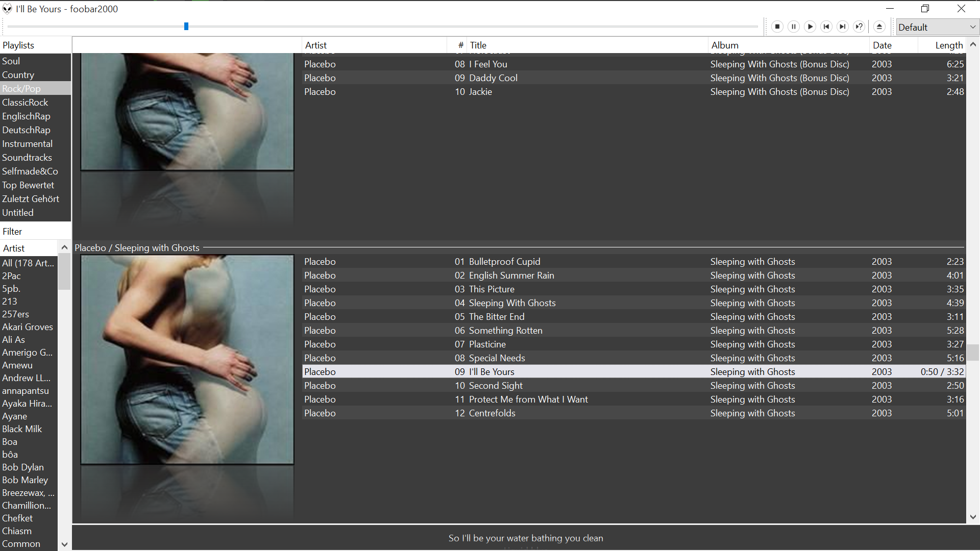This screenshot has width=980, height=551.
Task: Select track 05 The Bitter End
Action: (x=633, y=317)
